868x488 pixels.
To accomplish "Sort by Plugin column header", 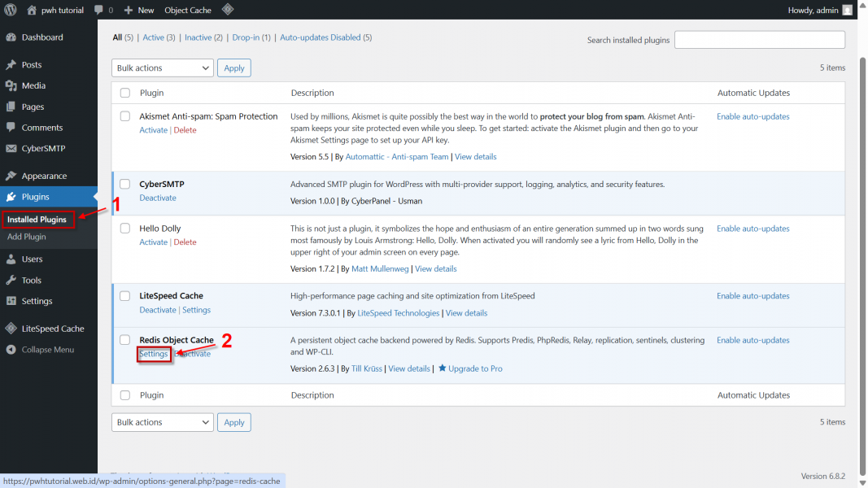I will click(151, 93).
